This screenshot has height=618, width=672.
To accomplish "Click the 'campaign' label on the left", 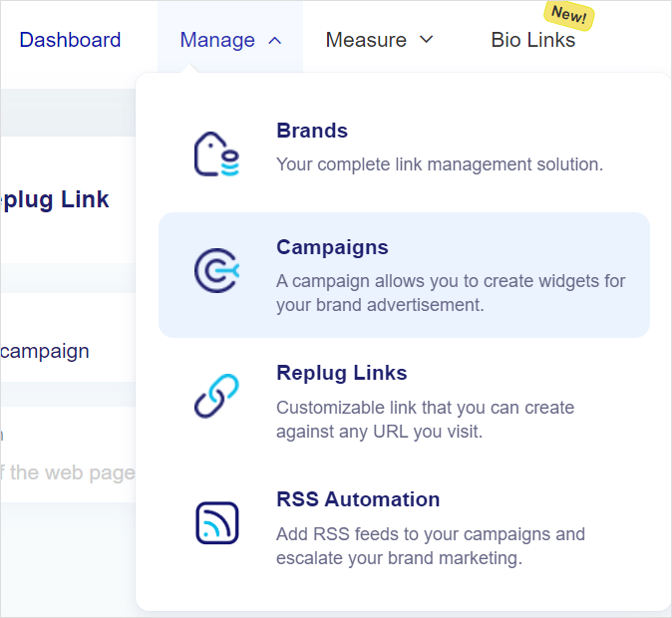I will click(45, 352).
